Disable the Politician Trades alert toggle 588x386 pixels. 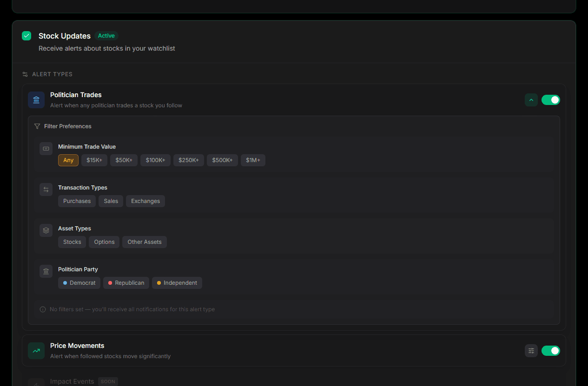[x=550, y=100]
